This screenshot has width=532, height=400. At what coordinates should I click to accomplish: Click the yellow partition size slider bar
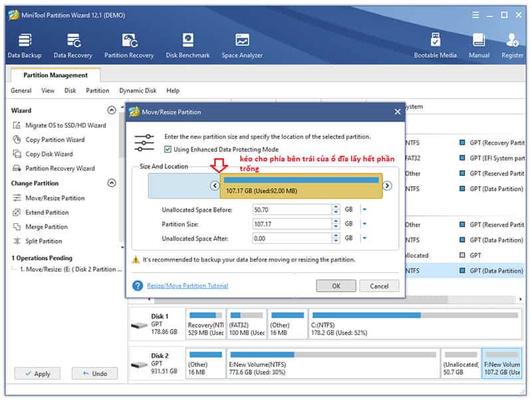[302, 186]
